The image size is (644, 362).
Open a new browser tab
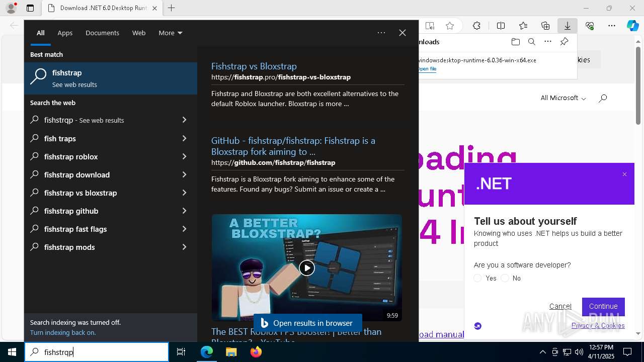tap(171, 8)
